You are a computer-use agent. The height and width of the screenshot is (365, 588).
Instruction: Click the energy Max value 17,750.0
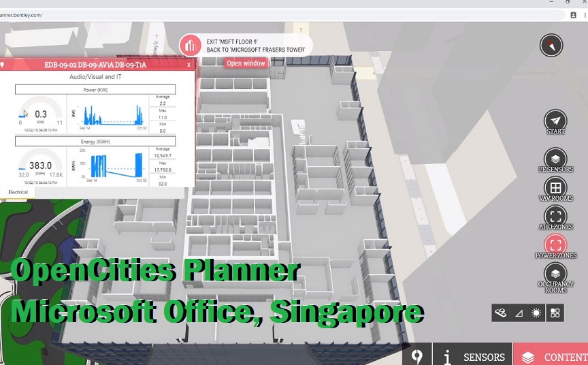tap(163, 170)
